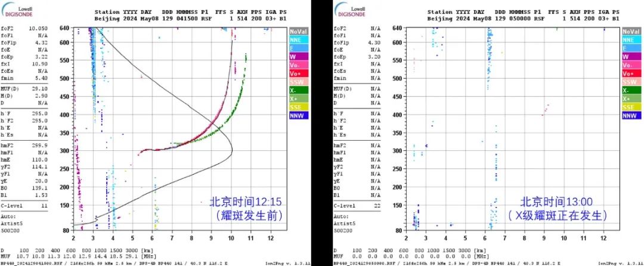Screen dimensions: 644x266
Task: Pick the Vo- legend swatch in the 050000 ionogram
Action: [x=631, y=65]
